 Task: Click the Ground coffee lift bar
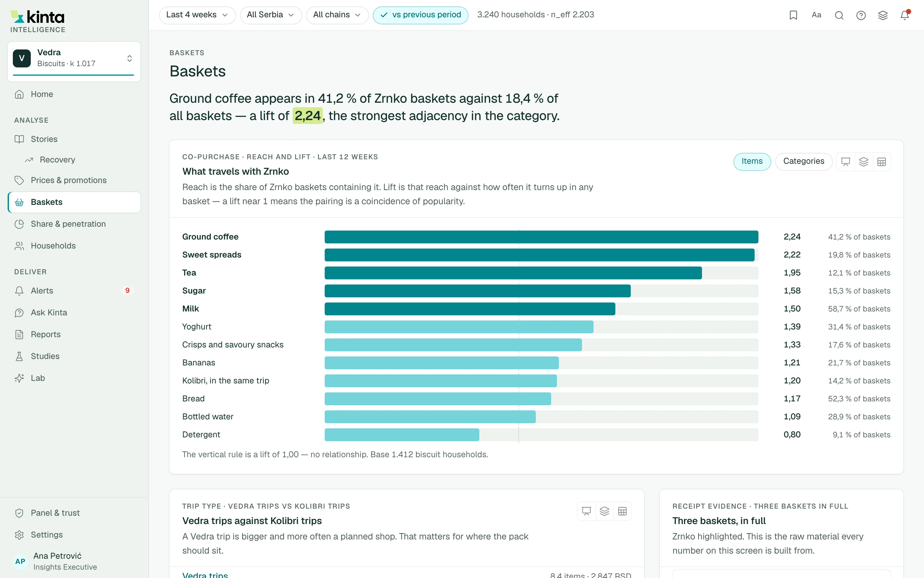541,237
